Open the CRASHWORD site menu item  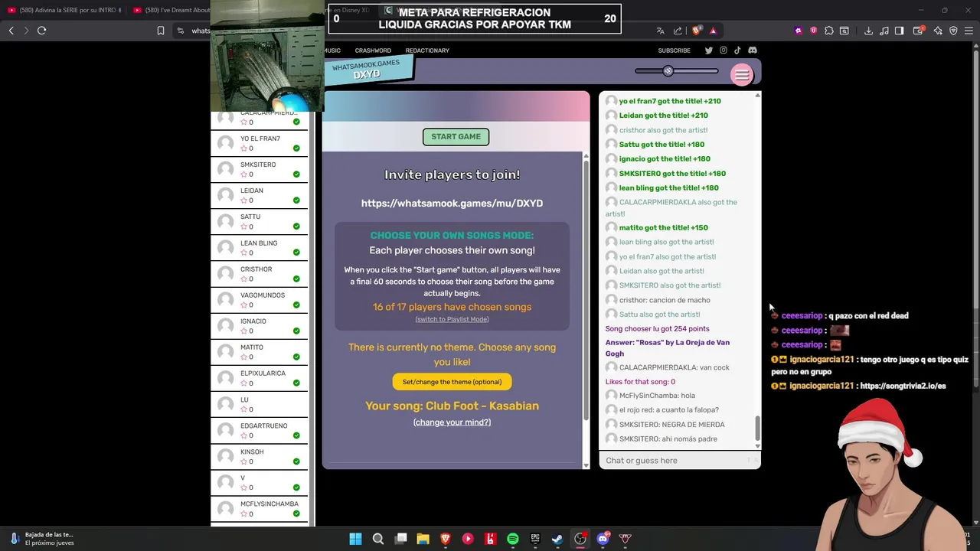[373, 51]
